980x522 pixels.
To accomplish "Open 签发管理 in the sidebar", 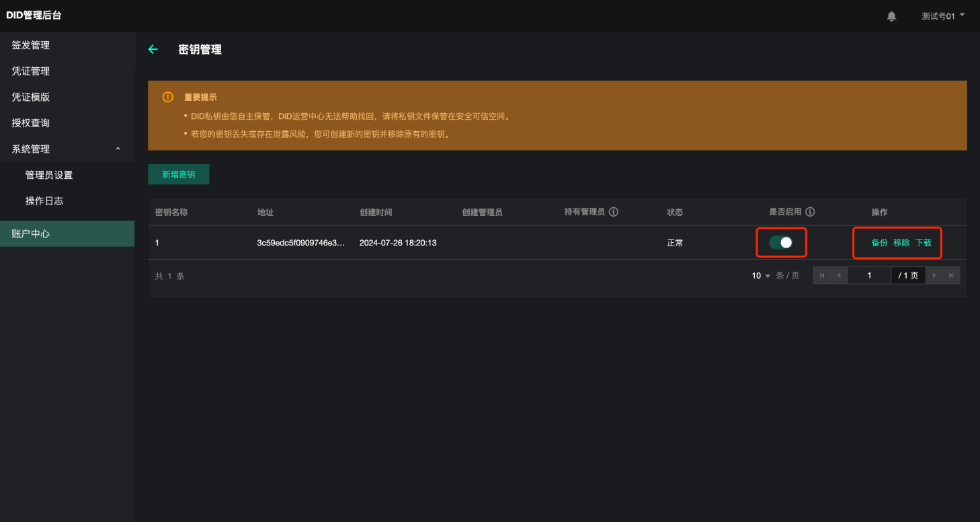I will [x=31, y=45].
